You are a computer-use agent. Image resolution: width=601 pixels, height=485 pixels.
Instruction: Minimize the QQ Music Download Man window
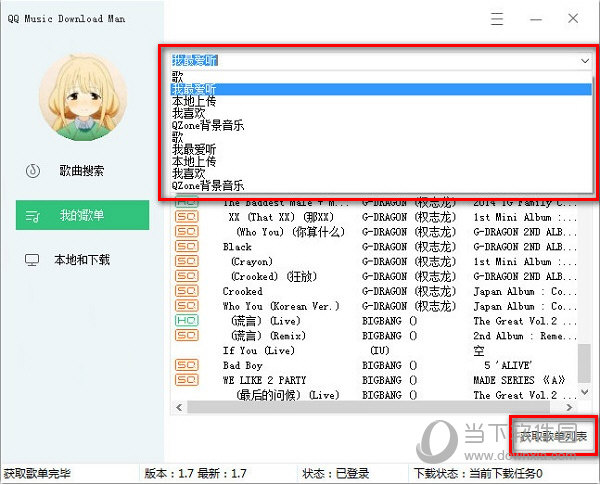tap(536, 19)
